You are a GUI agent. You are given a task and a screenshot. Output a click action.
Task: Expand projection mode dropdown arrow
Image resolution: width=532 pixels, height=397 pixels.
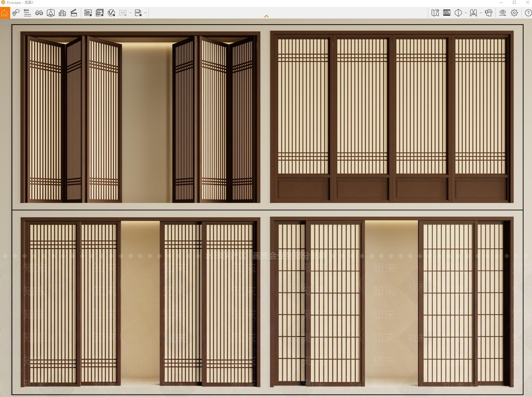(x=466, y=13)
